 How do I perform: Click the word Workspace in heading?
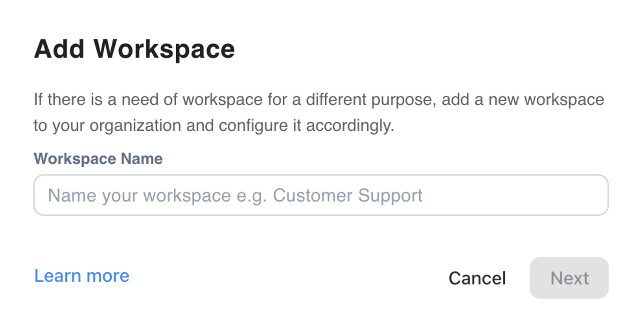[164, 49]
